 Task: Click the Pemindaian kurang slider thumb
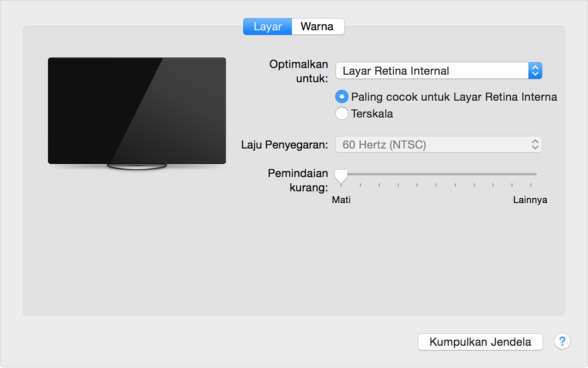[341, 176]
